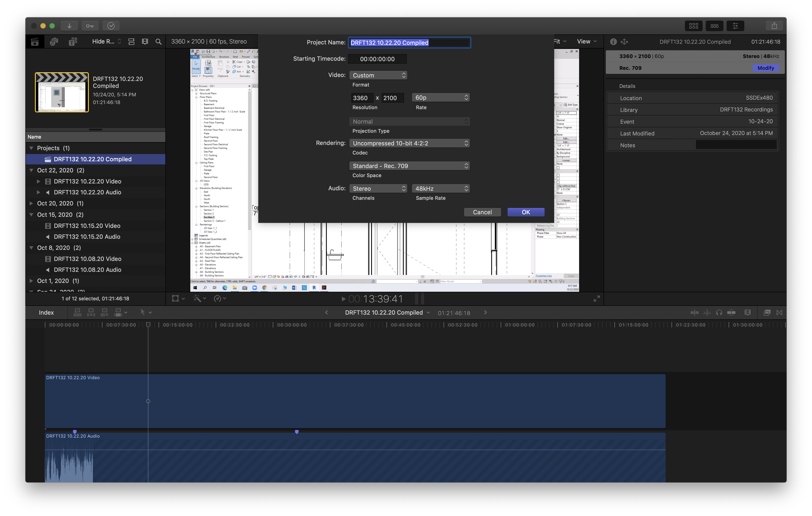Open the timeline Index tab
The width and height of the screenshot is (812, 516).
click(46, 312)
